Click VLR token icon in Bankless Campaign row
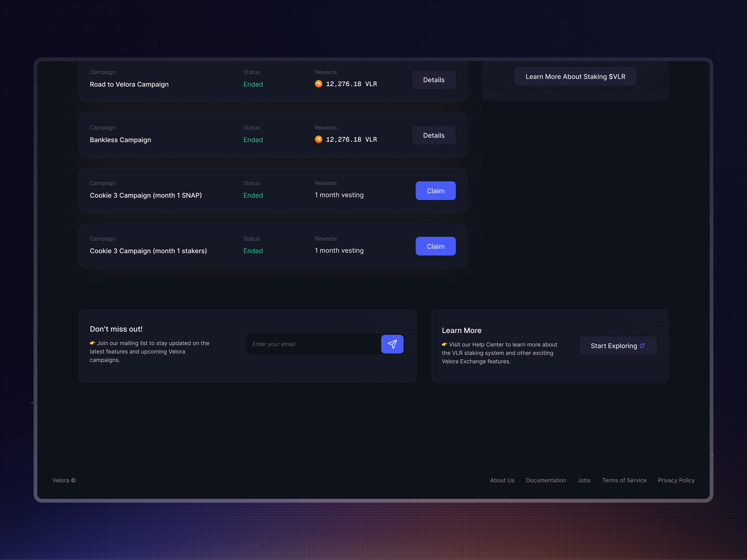Image resolution: width=747 pixels, height=560 pixels. tap(318, 139)
